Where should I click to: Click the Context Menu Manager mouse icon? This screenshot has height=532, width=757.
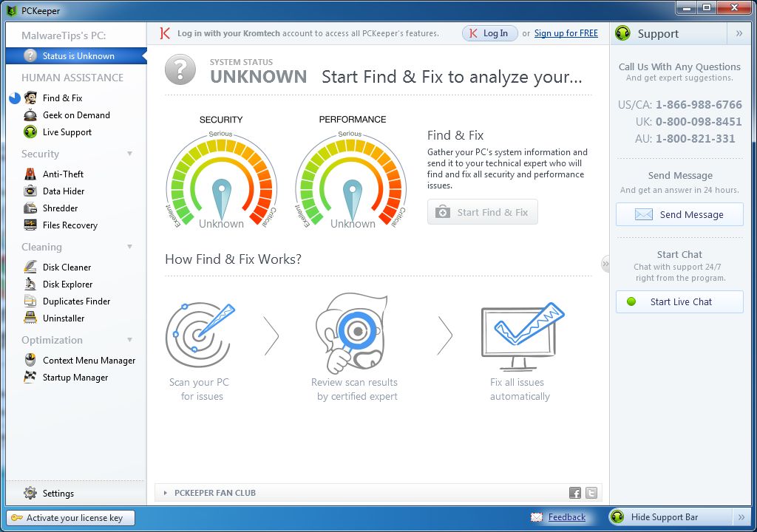pyautogui.click(x=30, y=360)
